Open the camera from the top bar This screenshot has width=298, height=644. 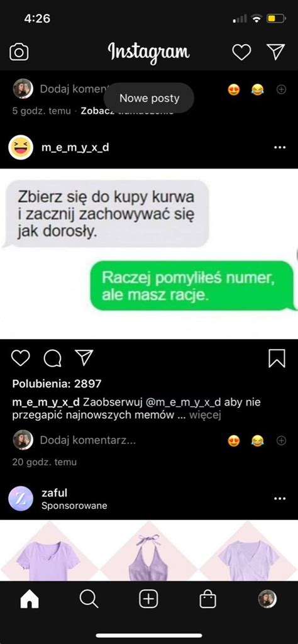pos(19,52)
